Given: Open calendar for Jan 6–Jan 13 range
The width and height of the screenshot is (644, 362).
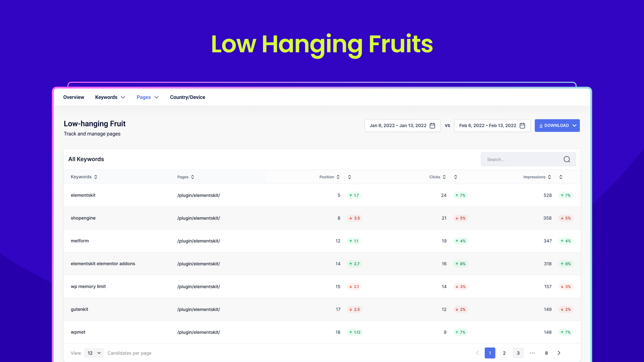Looking at the screenshot, I should 432,126.
